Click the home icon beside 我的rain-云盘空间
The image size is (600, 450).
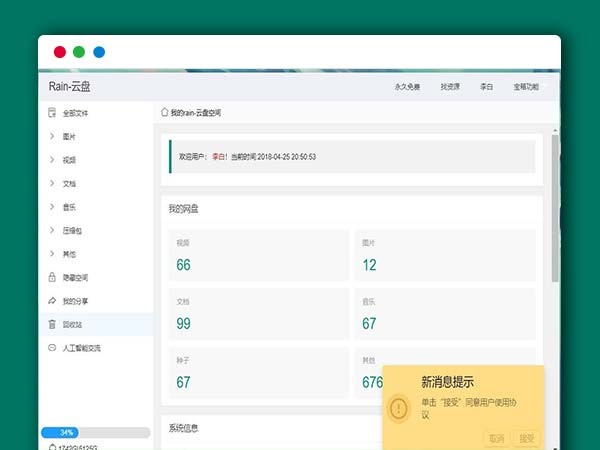click(x=165, y=112)
